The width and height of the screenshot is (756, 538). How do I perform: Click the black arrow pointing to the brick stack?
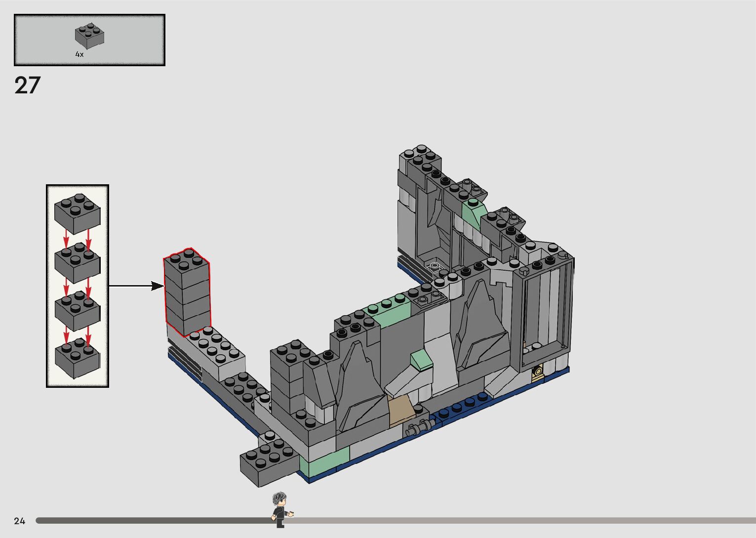(x=136, y=286)
